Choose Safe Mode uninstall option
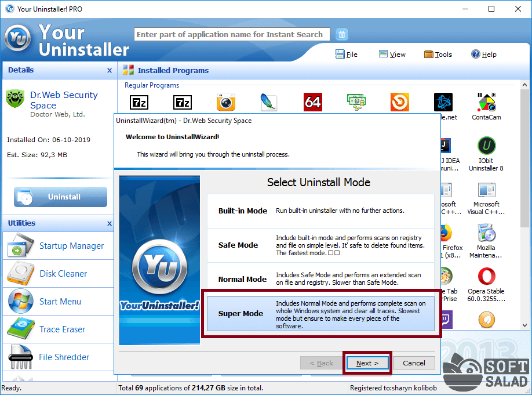The image size is (532, 395). (320, 245)
